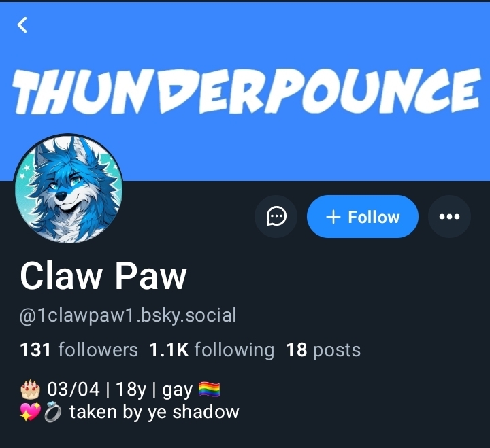Image resolution: width=490 pixels, height=448 pixels.
Task: Click the Claw Paw display name
Action: click(x=103, y=276)
